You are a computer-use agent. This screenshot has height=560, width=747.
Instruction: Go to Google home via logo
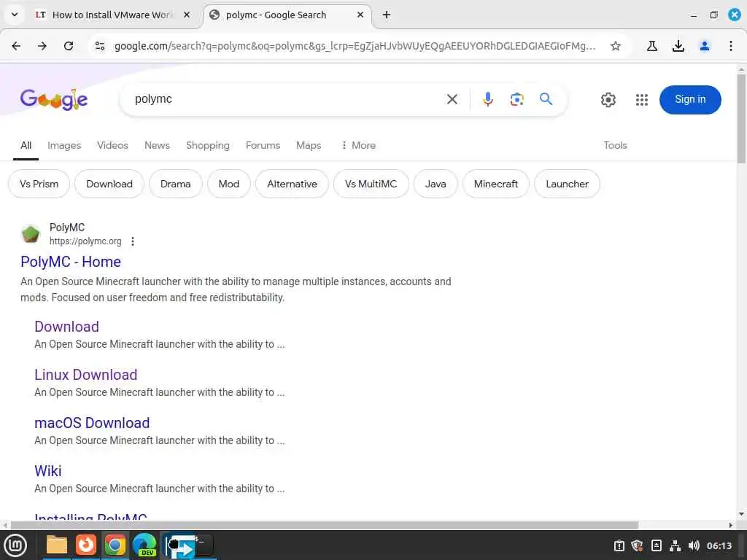[54, 99]
